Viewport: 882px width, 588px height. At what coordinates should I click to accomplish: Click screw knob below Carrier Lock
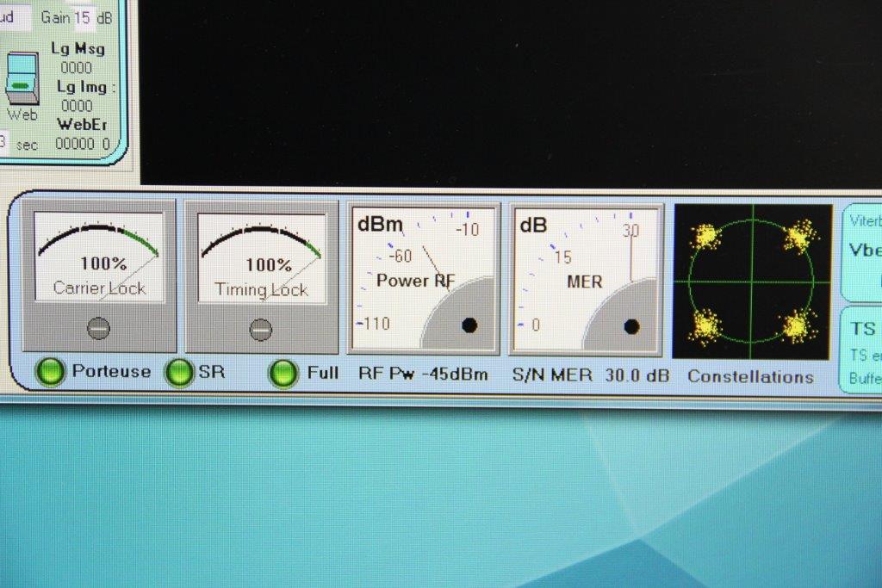pyautogui.click(x=99, y=328)
